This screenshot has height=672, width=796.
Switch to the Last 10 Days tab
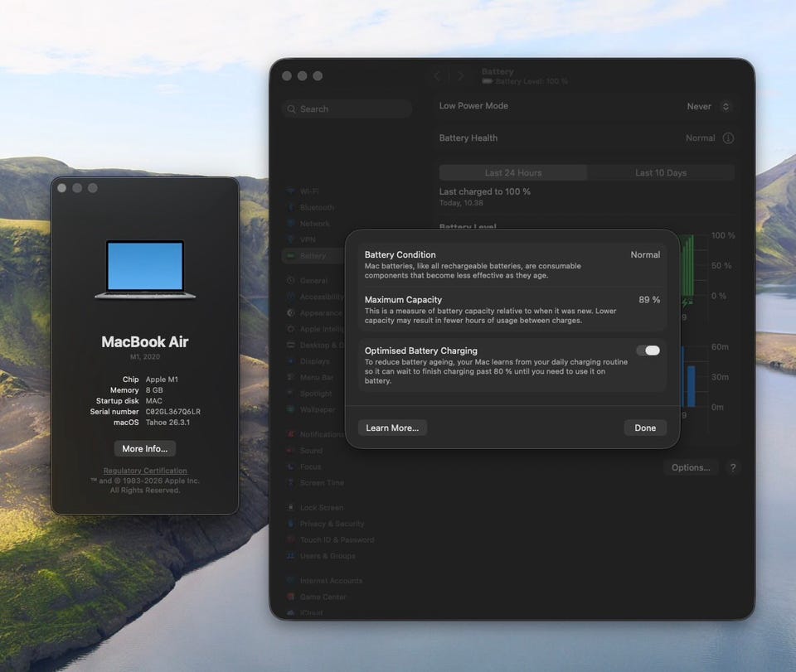click(x=661, y=173)
